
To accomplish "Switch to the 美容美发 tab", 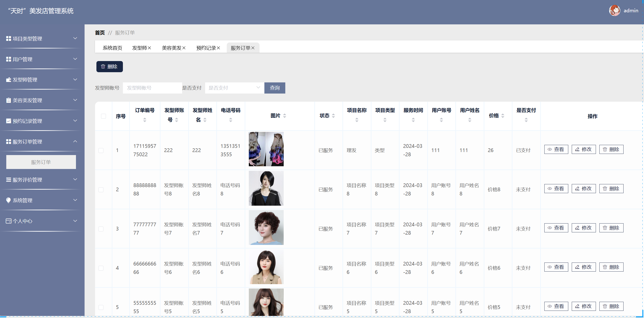I will (171, 48).
